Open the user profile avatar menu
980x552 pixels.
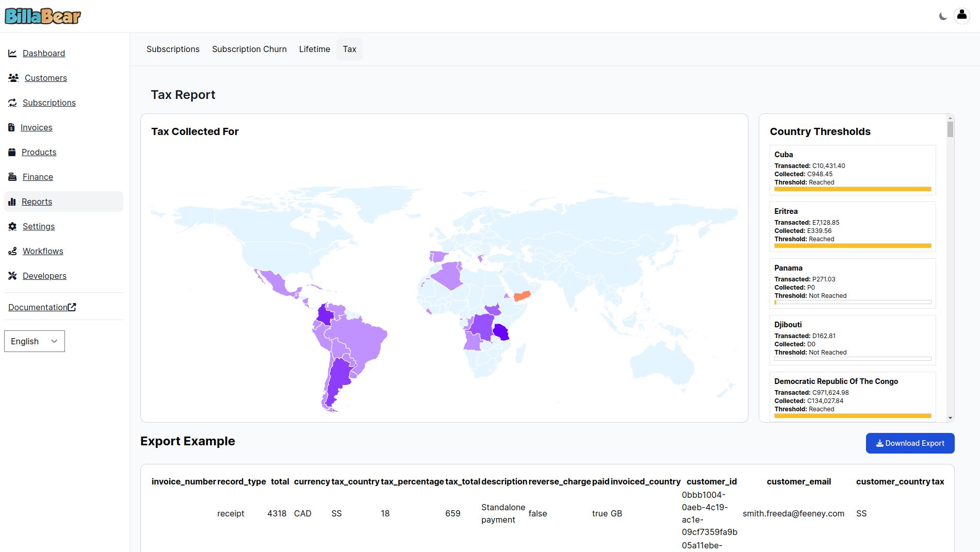tap(961, 16)
